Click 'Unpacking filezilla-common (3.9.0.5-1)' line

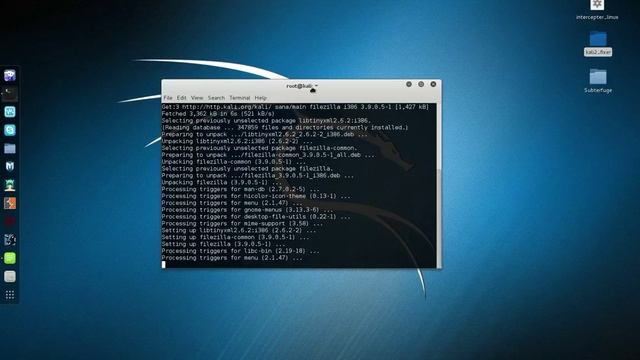233,162
